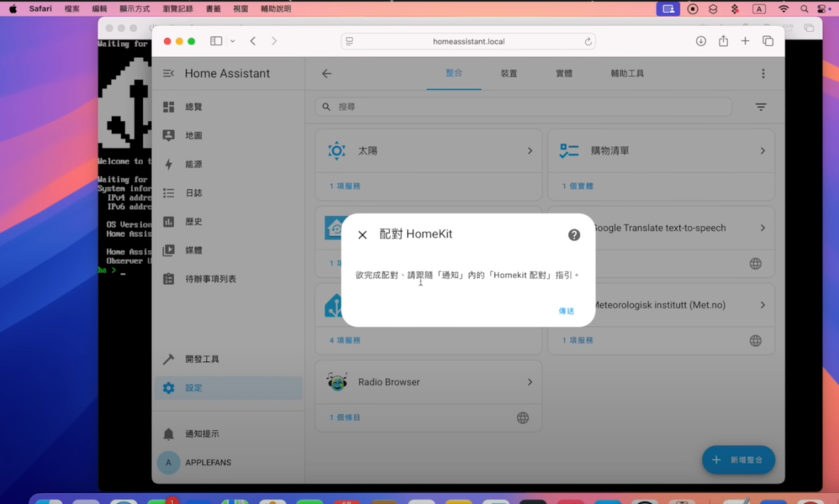This screenshot has height=504, width=839.
Task: Open 通知提示 notifications
Action: tap(228, 434)
